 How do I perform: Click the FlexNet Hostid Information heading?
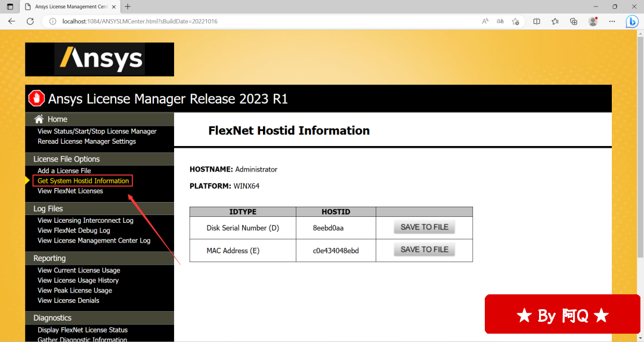point(289,130)
